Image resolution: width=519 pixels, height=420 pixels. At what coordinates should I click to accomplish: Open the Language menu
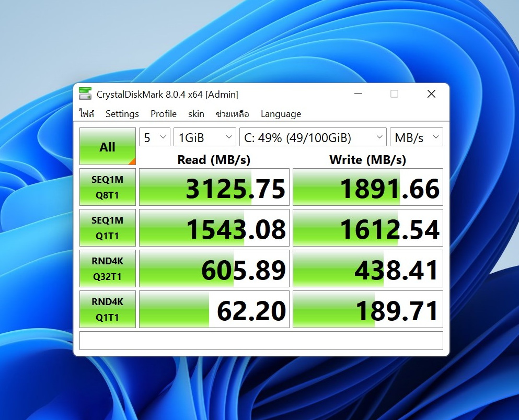281,114
